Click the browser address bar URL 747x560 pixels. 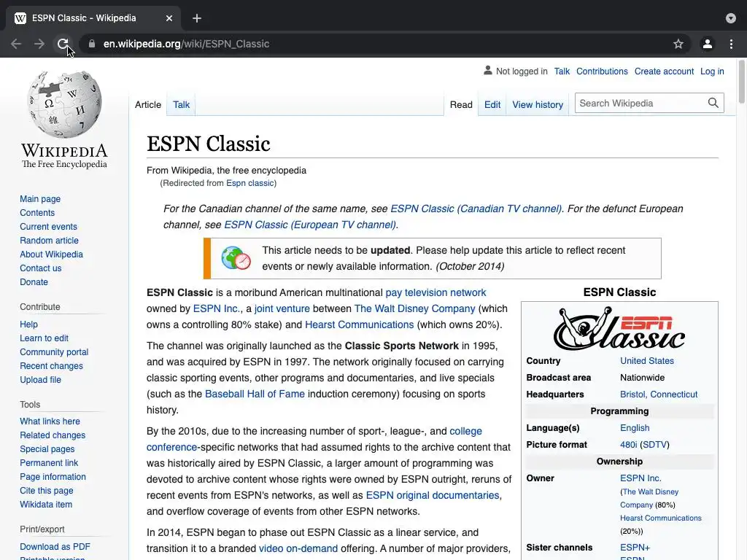186,44
